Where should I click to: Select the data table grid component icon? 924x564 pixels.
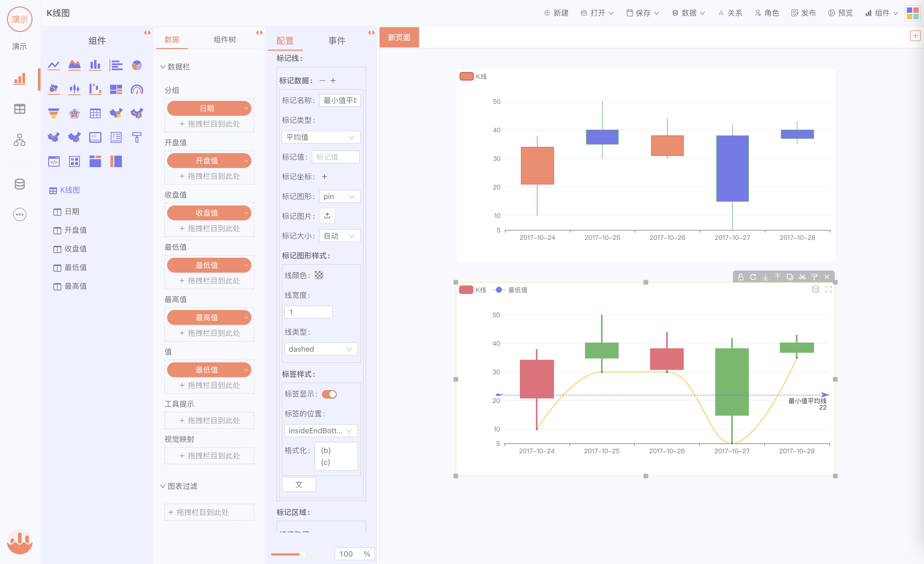click(x=95, y=113)
